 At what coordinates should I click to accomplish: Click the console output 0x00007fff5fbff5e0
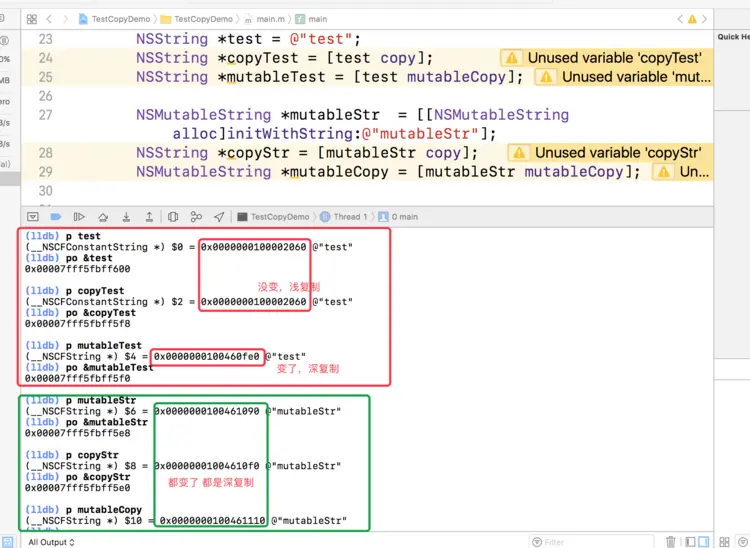77,488
